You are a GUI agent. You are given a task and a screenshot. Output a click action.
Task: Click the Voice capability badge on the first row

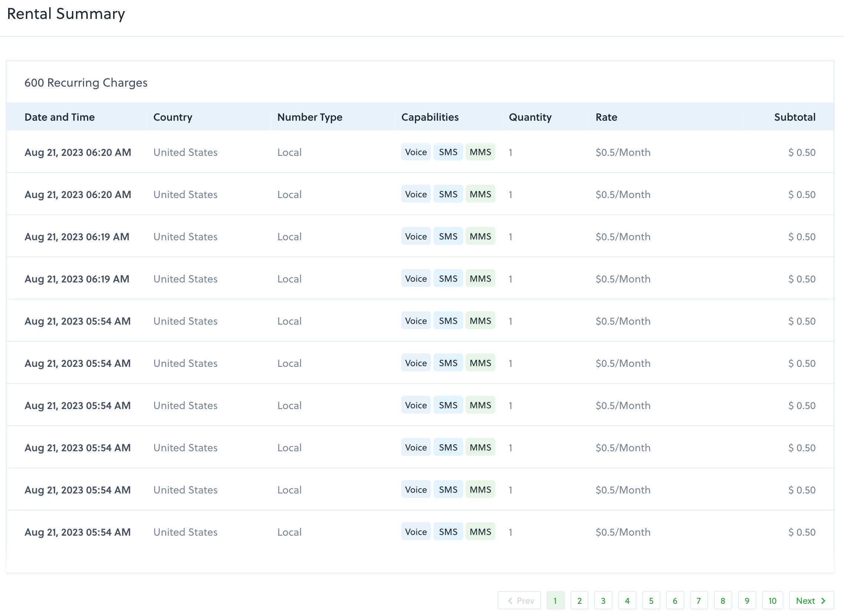tap(416, 152)
